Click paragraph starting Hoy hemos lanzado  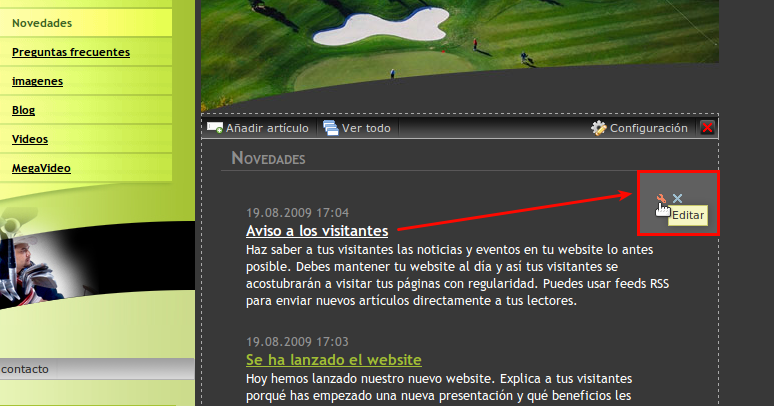point(439,387)
